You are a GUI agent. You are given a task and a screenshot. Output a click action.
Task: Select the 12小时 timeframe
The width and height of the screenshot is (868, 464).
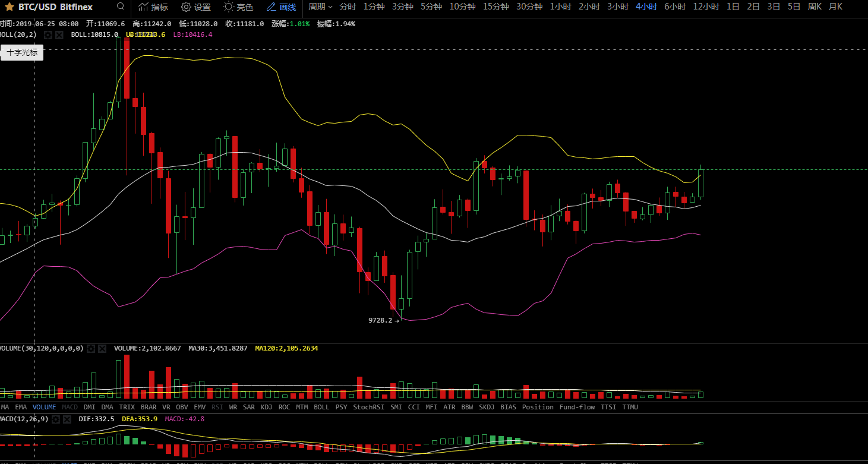(706, 7)
